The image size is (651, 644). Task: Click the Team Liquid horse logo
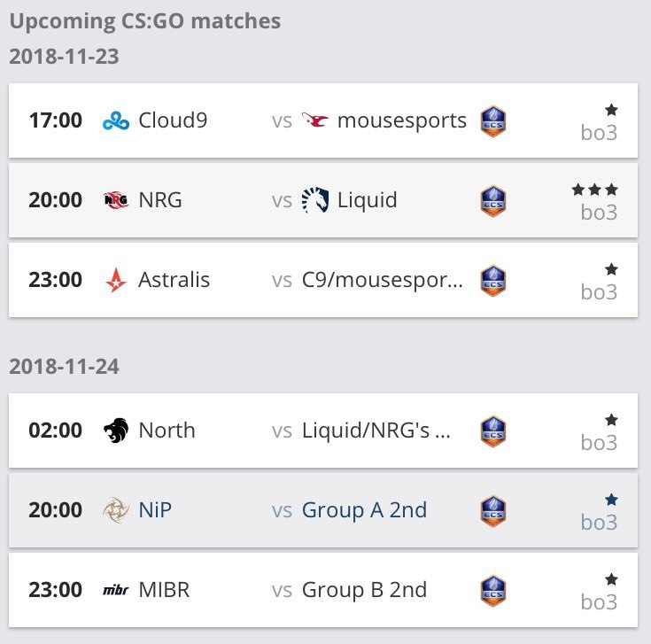(315, 200)
